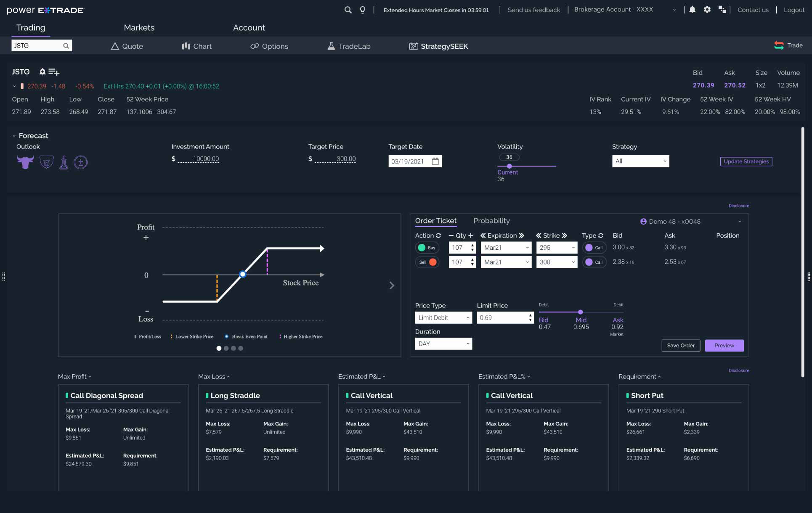This screenshot has width=812, height=513.
Task: Expand the Duration dropdown showing DAY
Action: click(443, 344)
